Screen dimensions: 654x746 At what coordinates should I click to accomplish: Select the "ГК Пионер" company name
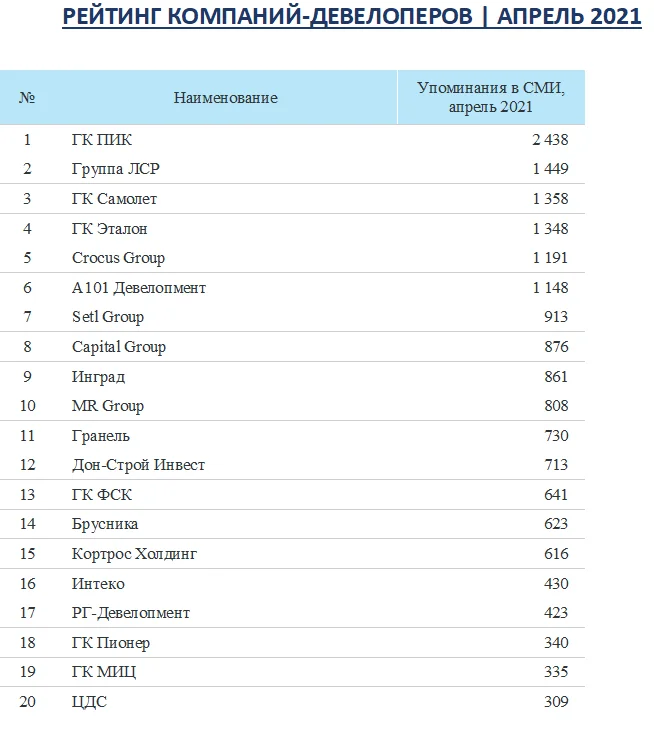(111, 643)
